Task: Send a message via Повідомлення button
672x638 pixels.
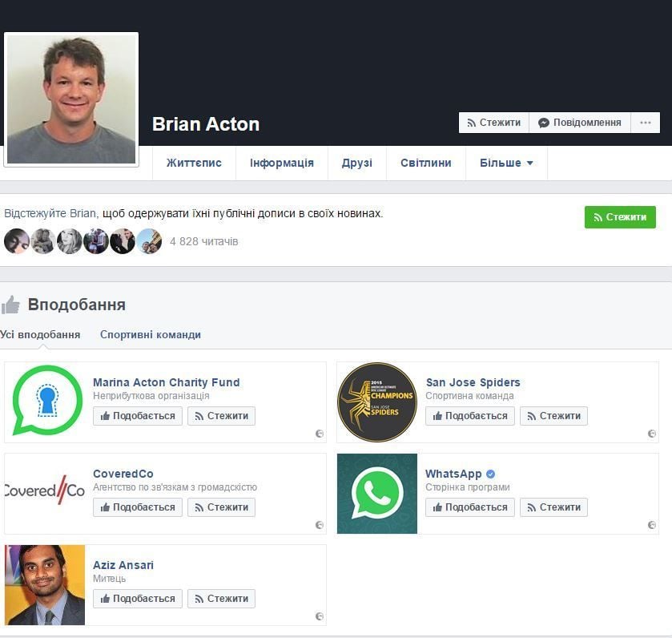Action: (579, 123)
